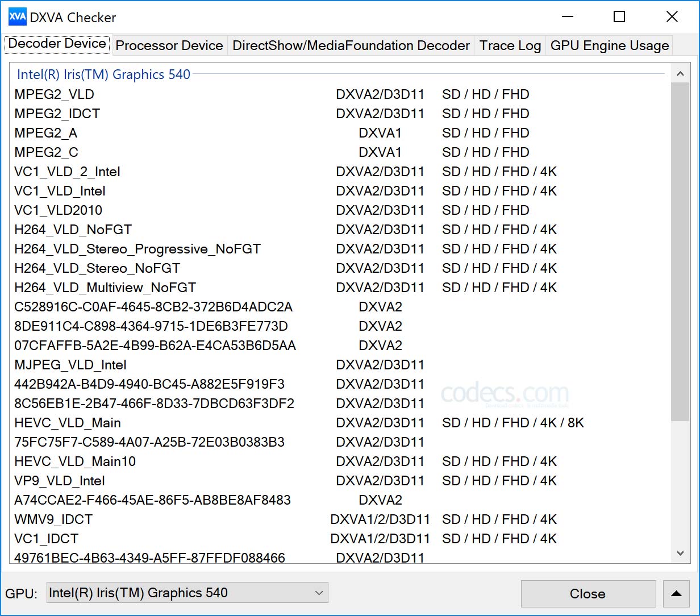Select the WMV9_IDCT row
The height and width of the screenshot is (616, 700).
pyautogui.click(x=340, y=519)
